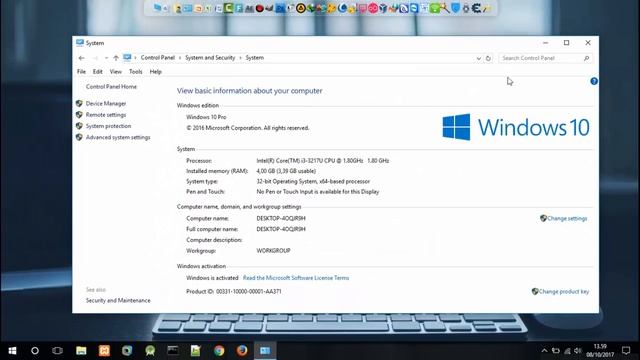Launch the orange XAMPP taskbar icon

104,351
